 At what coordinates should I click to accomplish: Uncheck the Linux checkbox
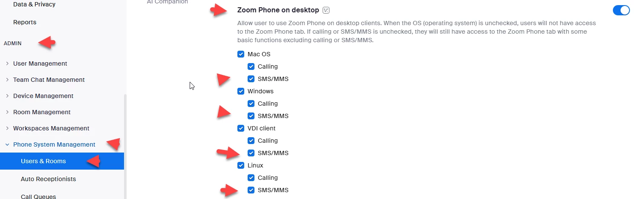241,165
